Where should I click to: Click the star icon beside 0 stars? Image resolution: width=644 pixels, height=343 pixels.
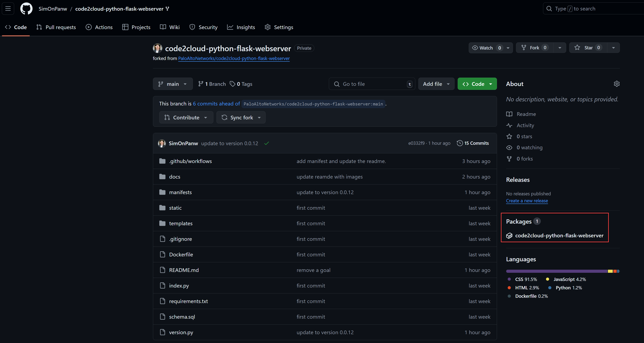(x=509, y=136)
